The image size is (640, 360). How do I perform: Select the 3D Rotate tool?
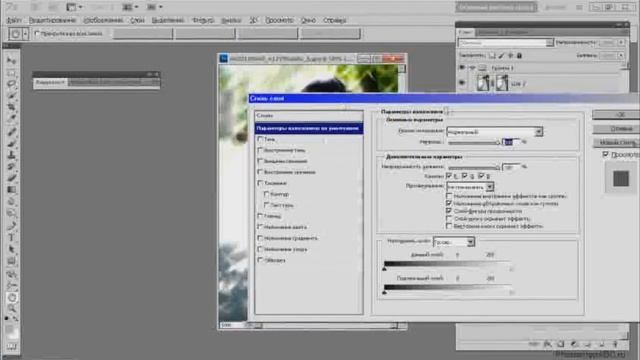pyautogui.click(x=11, y=274)
